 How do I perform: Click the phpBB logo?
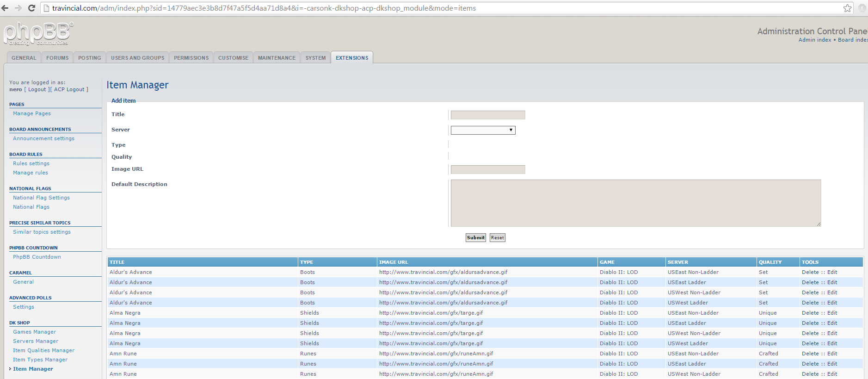click(38, 34)
